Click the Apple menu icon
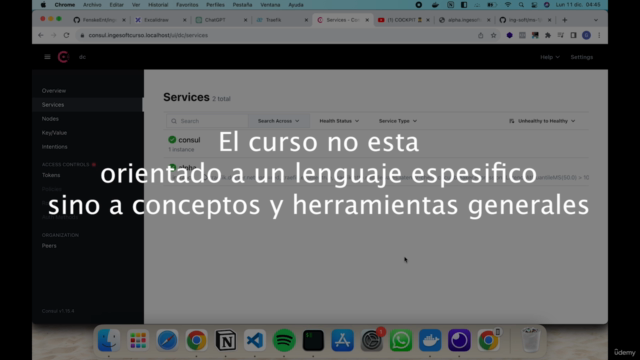The image size is (640, 360). pos(43,5)
